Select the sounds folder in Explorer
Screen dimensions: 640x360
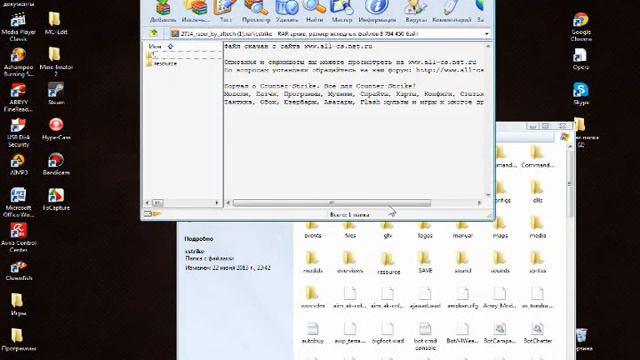pyautogui.click(x=500, y=262)
